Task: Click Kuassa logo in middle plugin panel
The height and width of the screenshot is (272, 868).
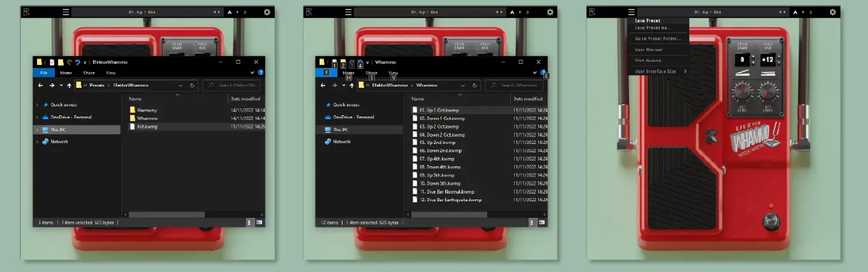Action: pos(309,11)
